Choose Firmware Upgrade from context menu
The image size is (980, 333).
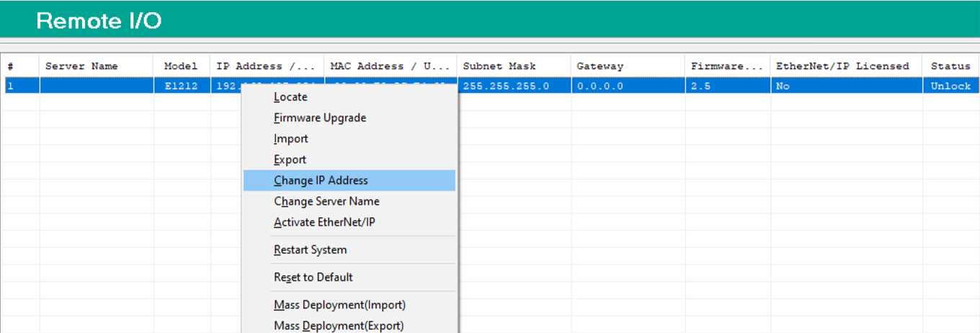(x=320, y=117)
